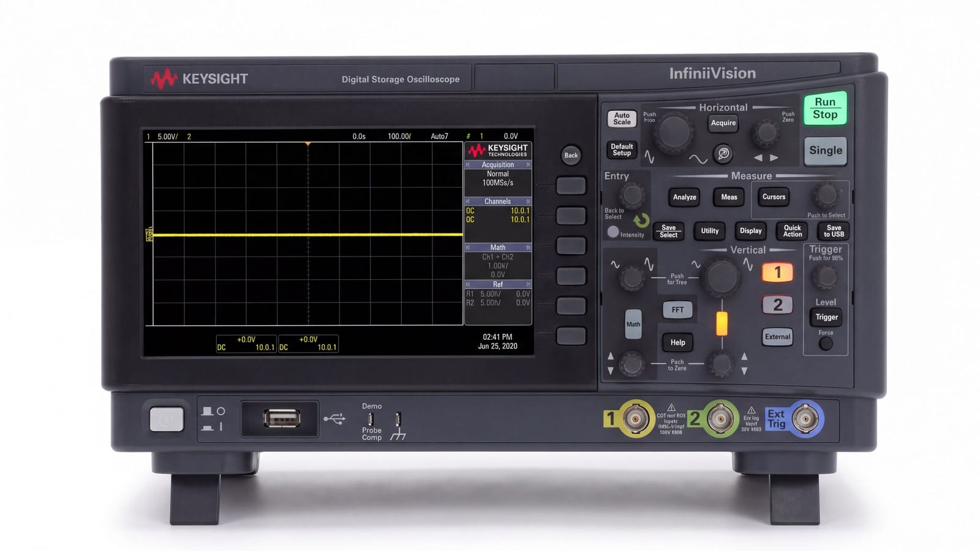Expand the Math sidebar header on screen
The width and height of the screenshot is (980, 551).
(x=498, y=247)
